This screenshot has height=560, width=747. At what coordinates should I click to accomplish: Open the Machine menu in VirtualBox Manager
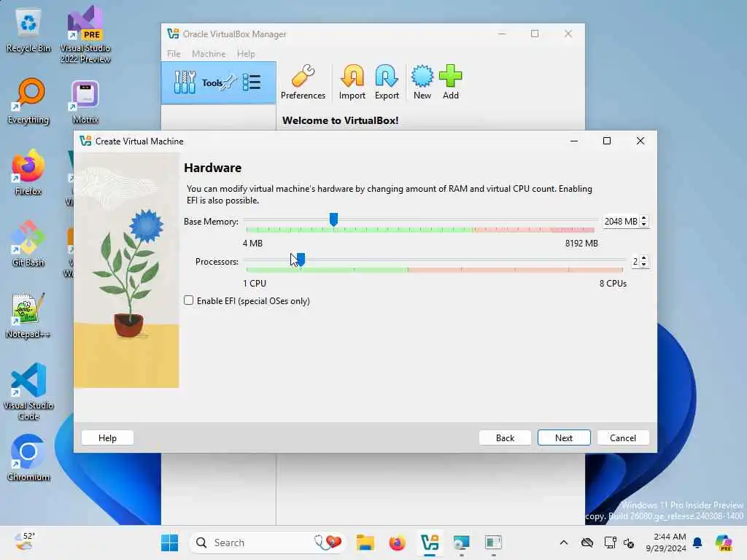click(209, 54)
